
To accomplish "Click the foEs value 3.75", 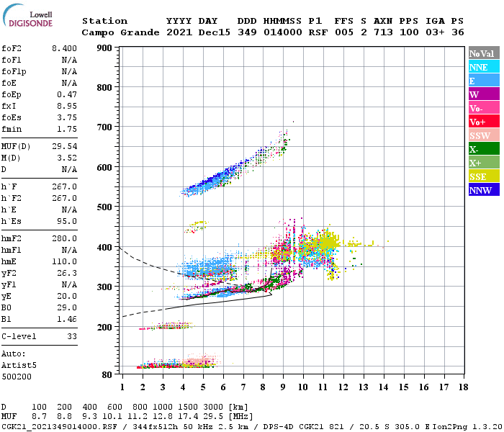I will tap(67, 117).
